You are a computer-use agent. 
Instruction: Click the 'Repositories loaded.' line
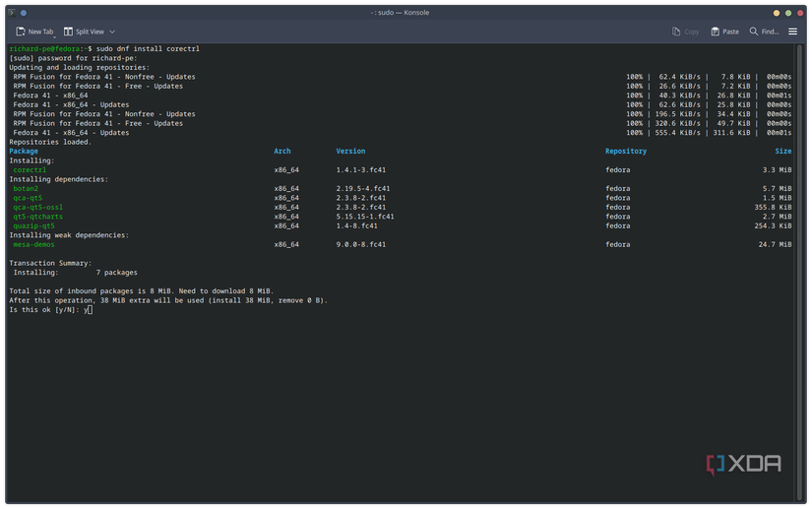[50, 142]
